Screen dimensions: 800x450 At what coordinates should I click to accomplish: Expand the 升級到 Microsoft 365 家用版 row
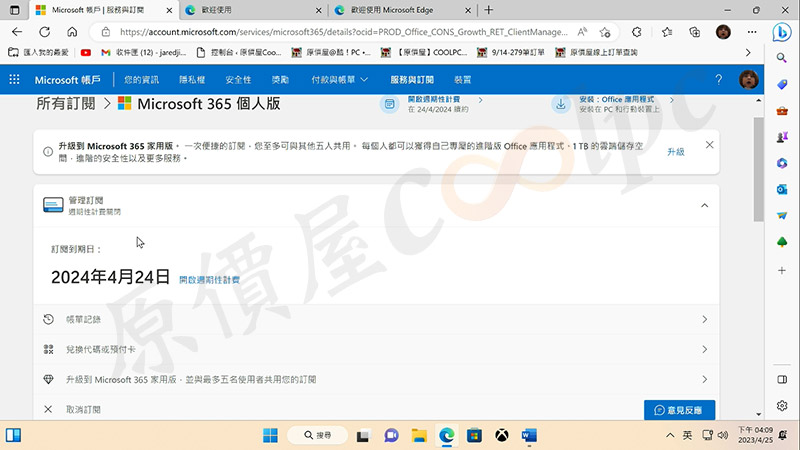(x=377, y=380)
